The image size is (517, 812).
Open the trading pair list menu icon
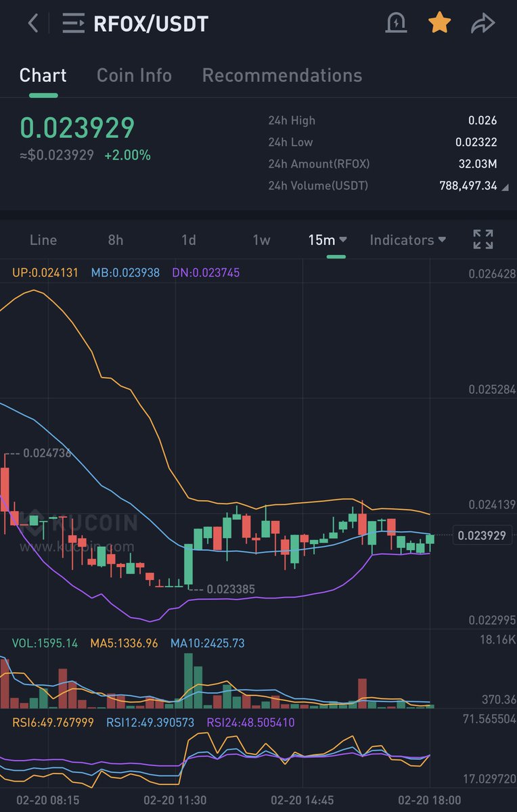coord(73,23)
